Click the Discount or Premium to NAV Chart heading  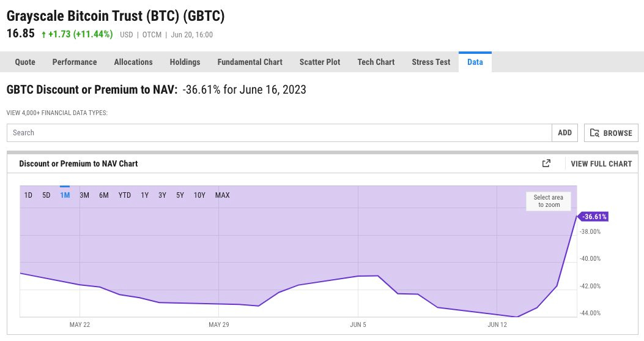pyautogui.click(x=78, y=163)
